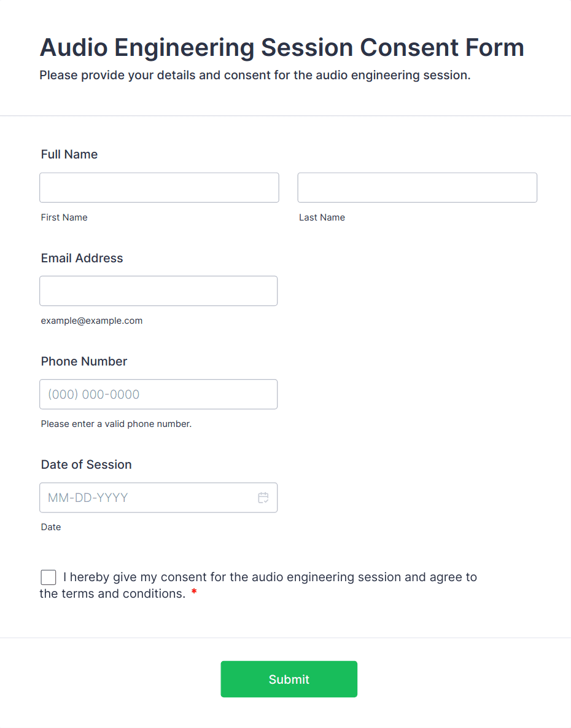Click the red required asterisk

click(x=194, y=593)
